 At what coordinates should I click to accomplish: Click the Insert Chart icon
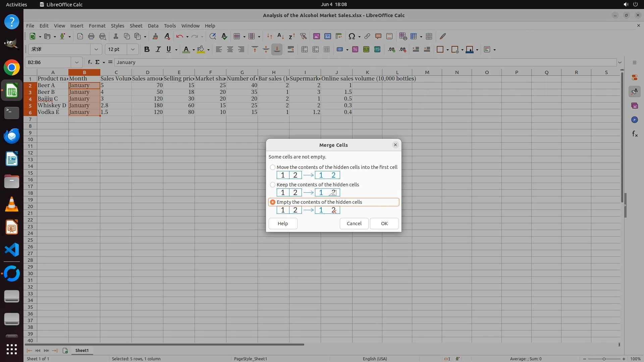pos(327,36)
